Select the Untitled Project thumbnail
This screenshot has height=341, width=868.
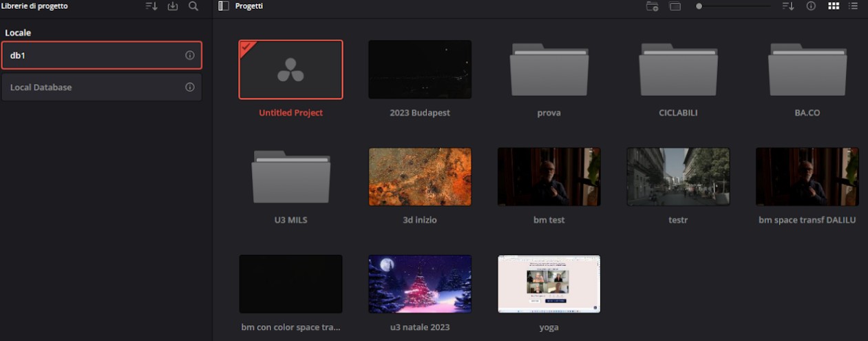click(290, 70)
